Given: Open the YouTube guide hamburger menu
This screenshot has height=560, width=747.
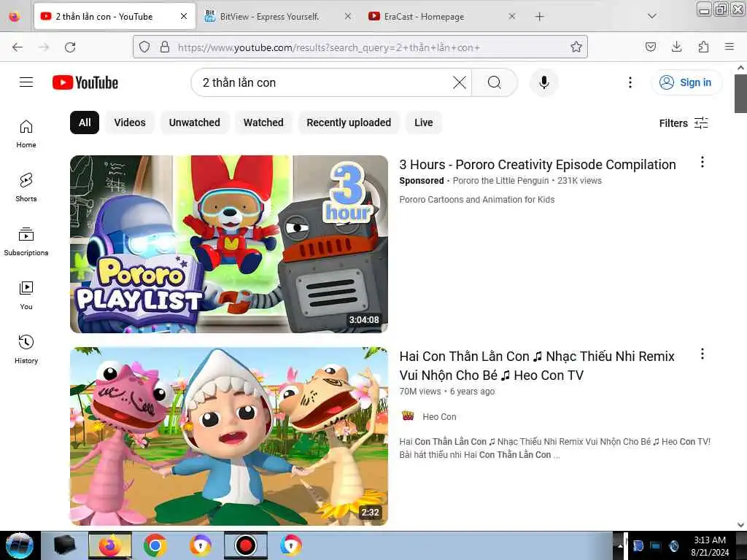Looking at the screenshot, I should click(26, 82).
